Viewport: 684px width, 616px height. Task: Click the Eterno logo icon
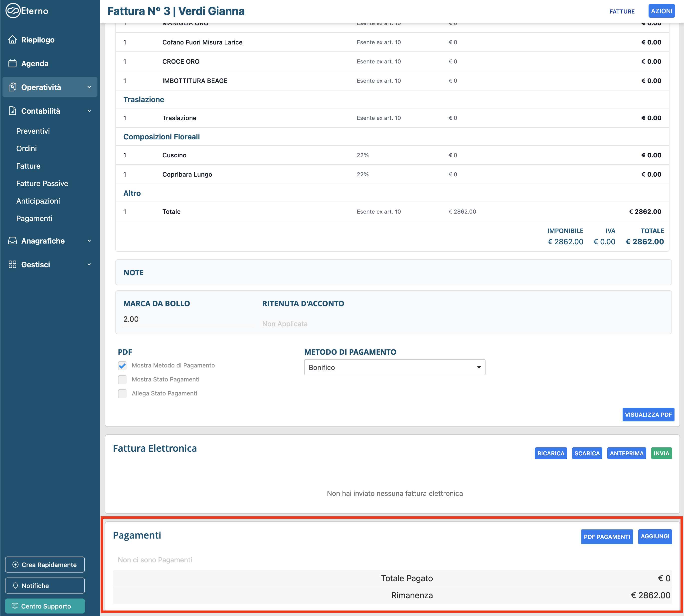(x=13, y=11)
